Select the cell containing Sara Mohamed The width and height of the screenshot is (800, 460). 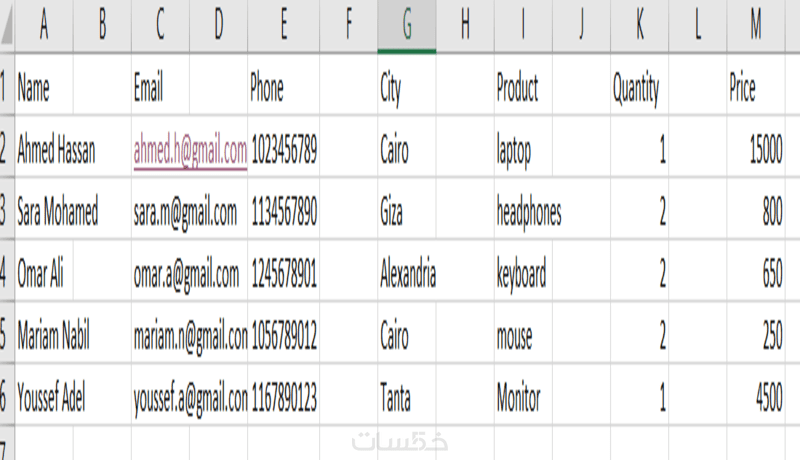[73, 209]
